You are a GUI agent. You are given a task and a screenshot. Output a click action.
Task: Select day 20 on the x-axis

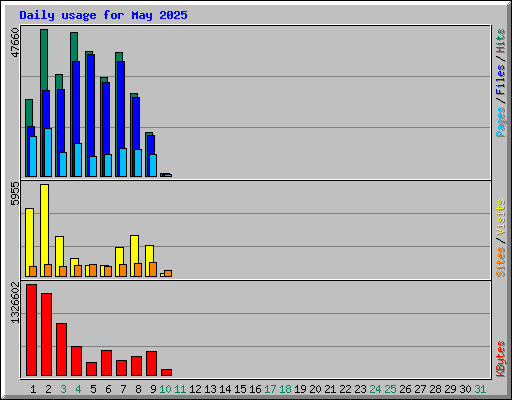coord(315,389)
